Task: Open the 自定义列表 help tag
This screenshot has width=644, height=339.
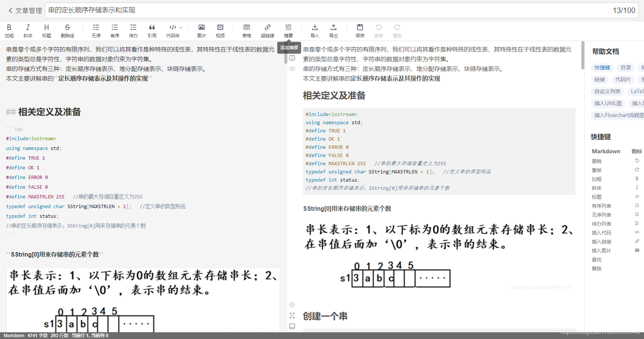Action: pyautogui.click(x=607, y=91)
